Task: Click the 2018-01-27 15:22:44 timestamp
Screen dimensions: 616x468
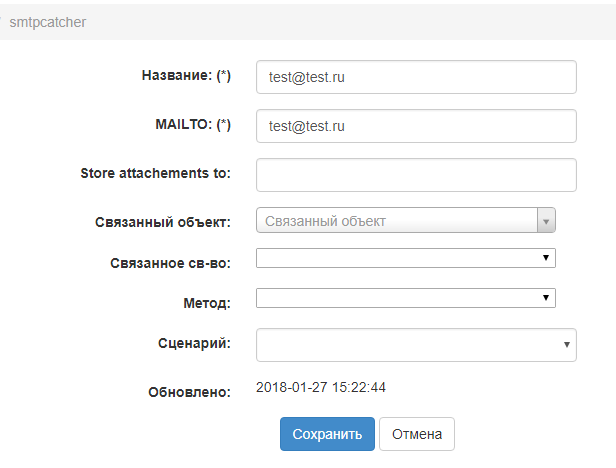Action: [321, 387]
